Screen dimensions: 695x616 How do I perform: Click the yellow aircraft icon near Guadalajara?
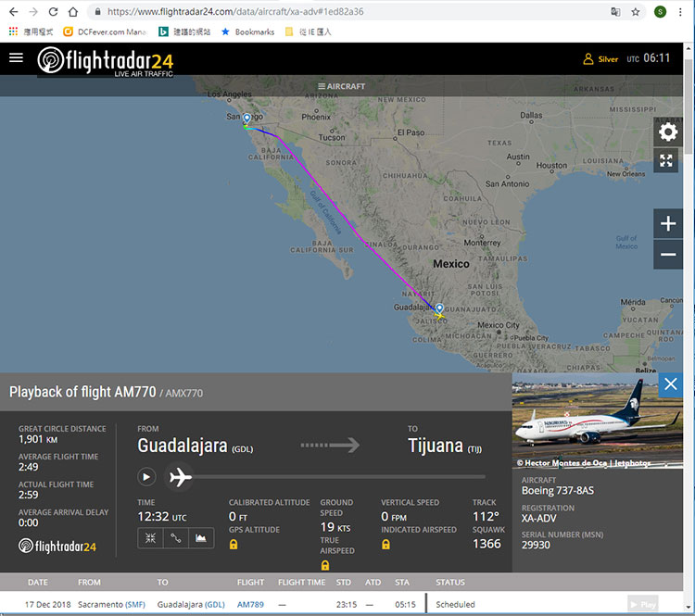(439, 316)
